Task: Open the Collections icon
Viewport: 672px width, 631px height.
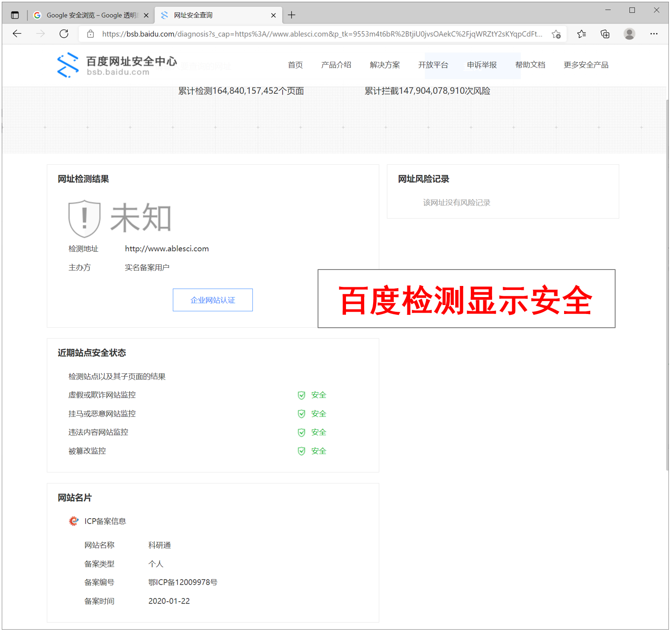Action: 605,34
